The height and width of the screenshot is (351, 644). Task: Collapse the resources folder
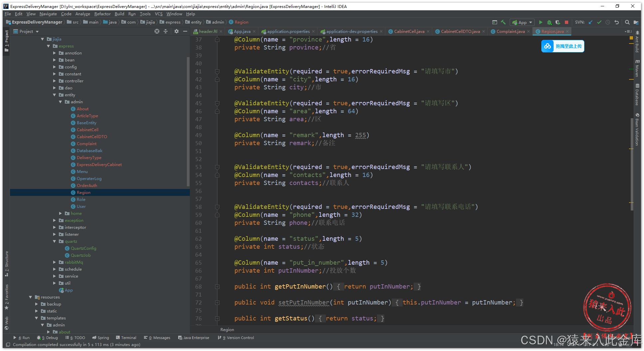31,297
